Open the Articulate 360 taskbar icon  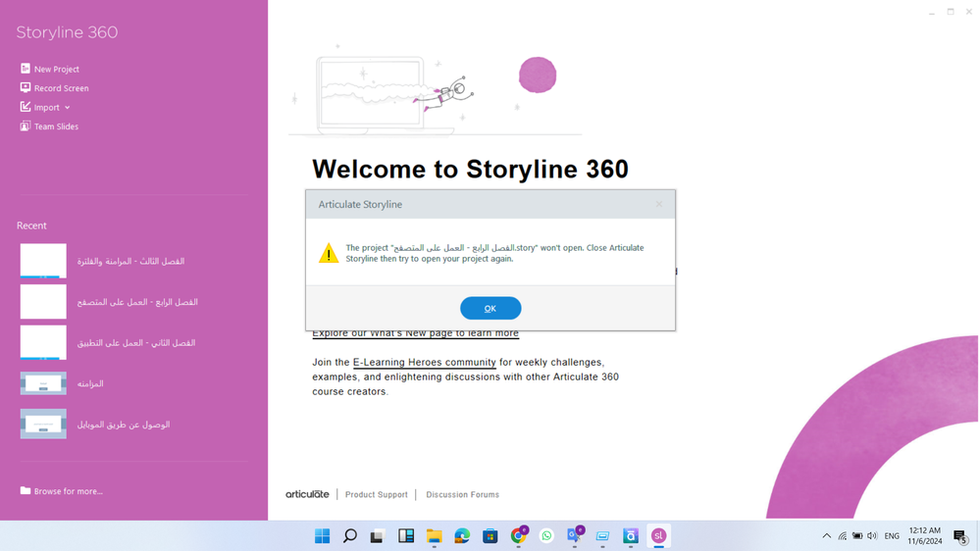[630, 535]
